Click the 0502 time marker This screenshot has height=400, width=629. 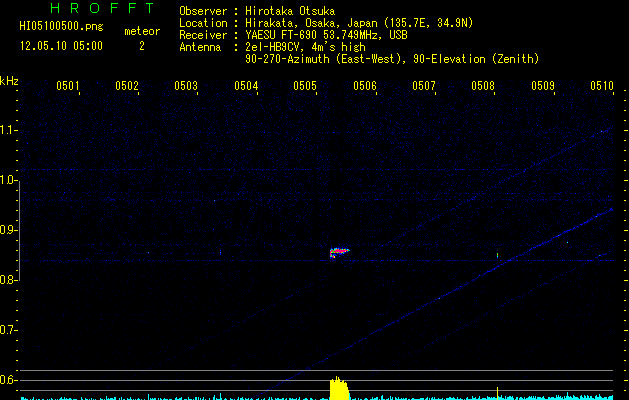point(127,86)
